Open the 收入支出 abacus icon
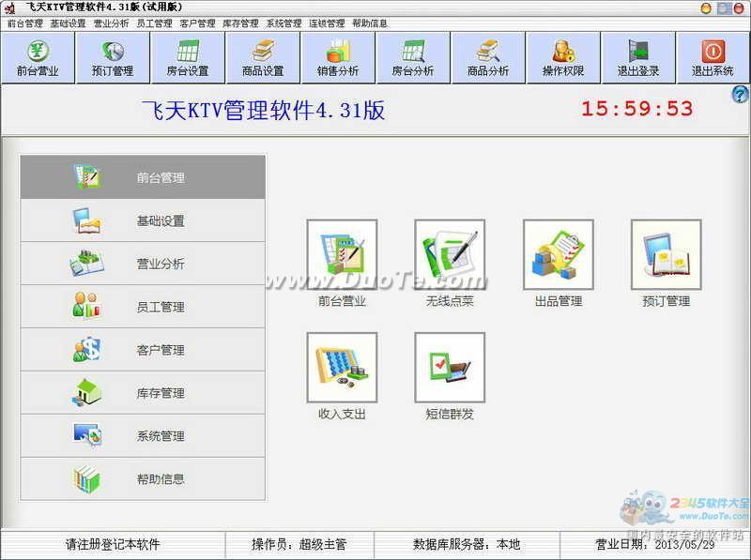751x560 pixels. coord(342,368)
